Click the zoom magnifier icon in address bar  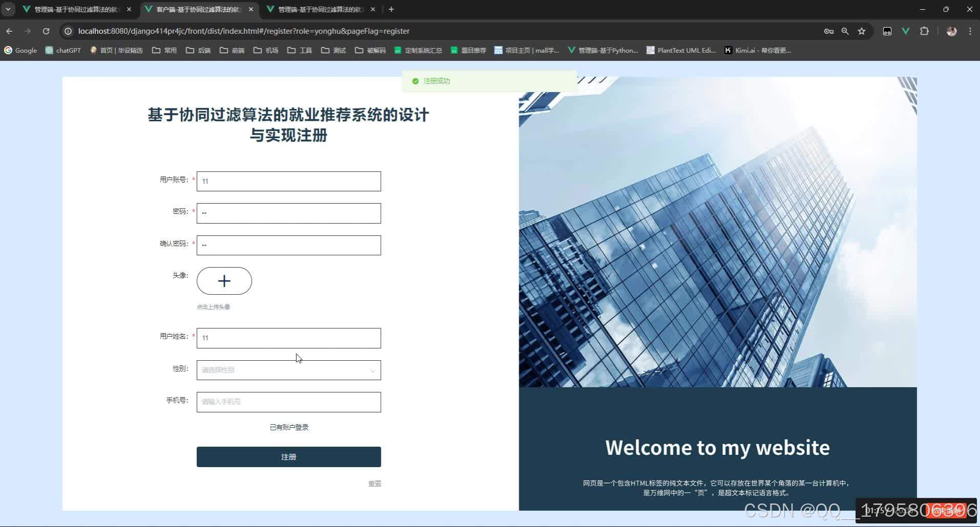click(x=845, y=31)
